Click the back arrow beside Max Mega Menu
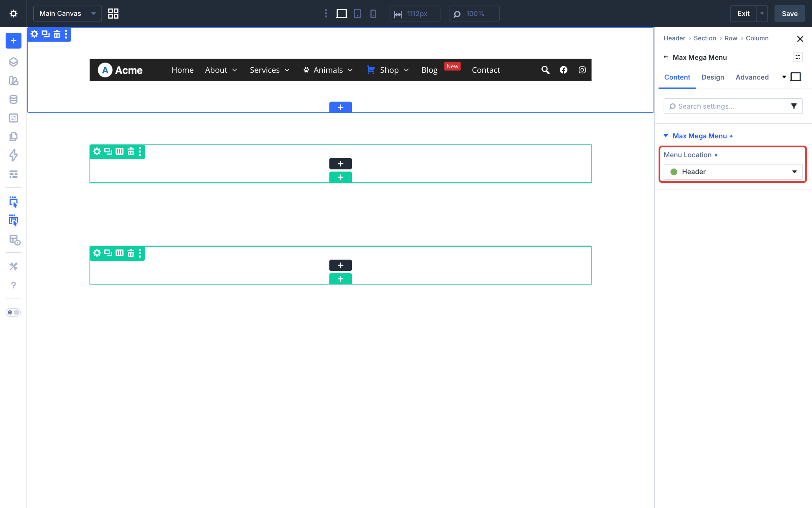This screenshot has width=812, height=508. point(666,57)
